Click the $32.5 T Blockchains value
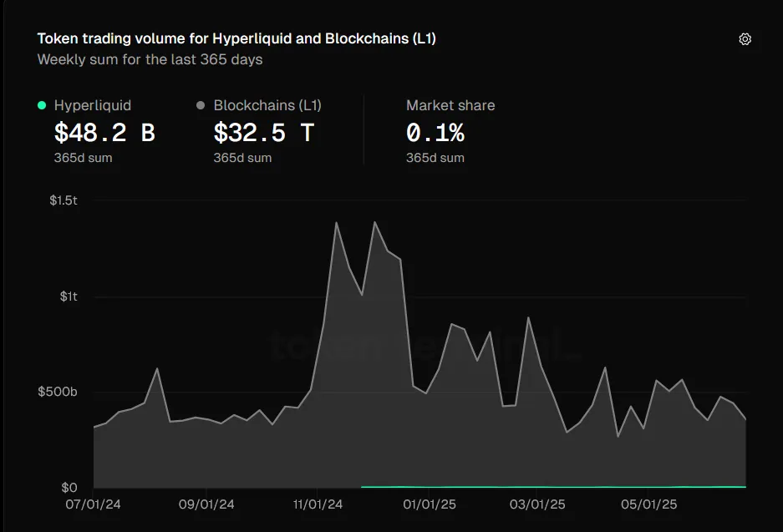Viewport: 783px width, 532px height. (263, 133)
